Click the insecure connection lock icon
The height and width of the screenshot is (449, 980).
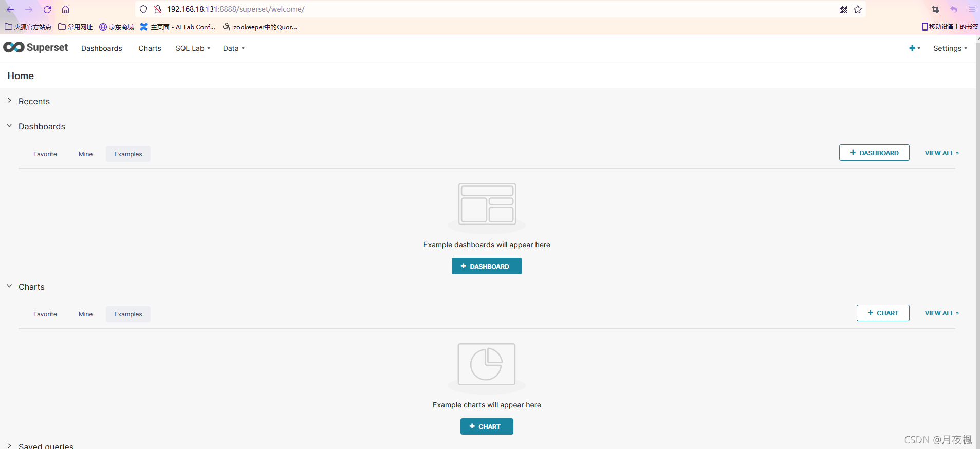coord(158,9)
